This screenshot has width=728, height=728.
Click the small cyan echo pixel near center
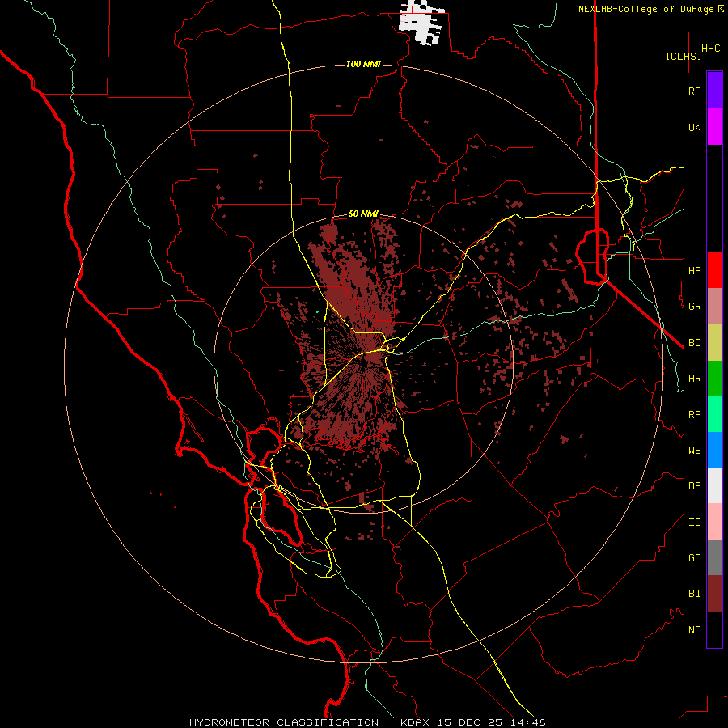pos(318,311)
